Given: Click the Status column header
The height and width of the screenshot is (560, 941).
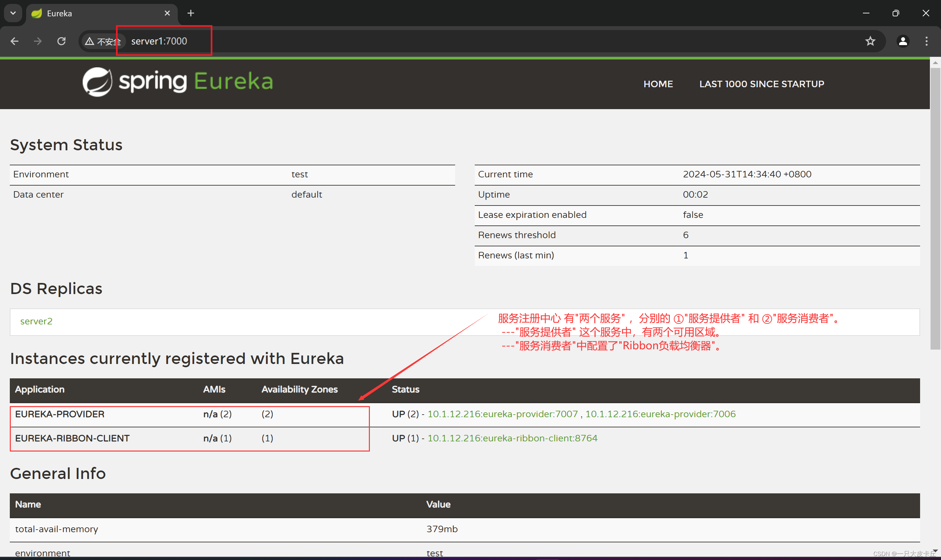Looking at the screenshot, I should coord(405,389).
